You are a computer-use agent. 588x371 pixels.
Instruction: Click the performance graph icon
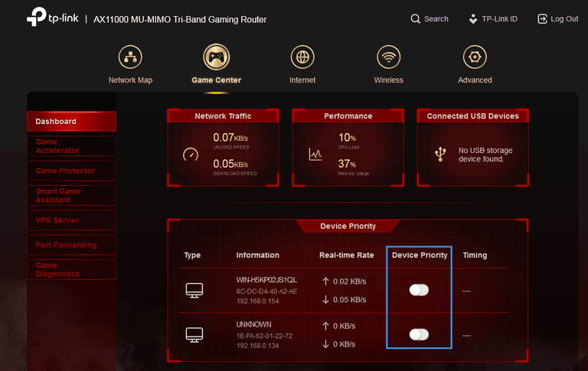pos(315,154)
